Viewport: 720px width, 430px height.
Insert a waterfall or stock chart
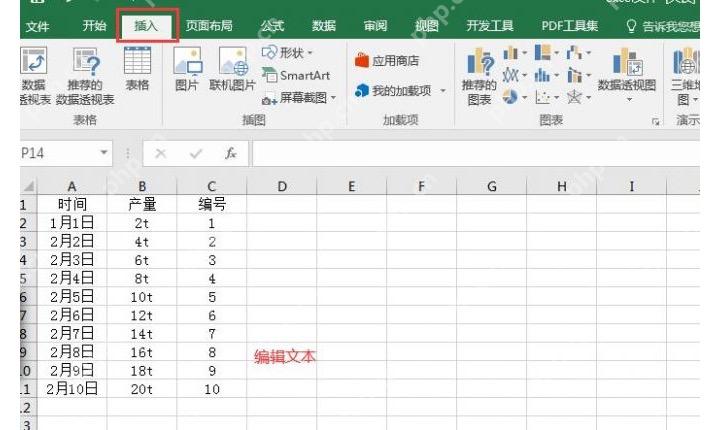pyautogui.click(x=579, y=53)
